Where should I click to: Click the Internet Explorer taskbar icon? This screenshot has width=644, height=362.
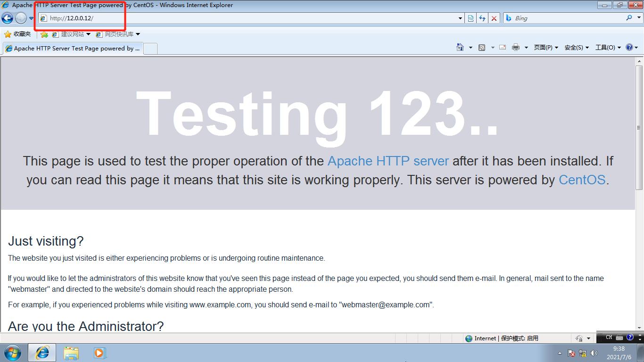[42, 353]
